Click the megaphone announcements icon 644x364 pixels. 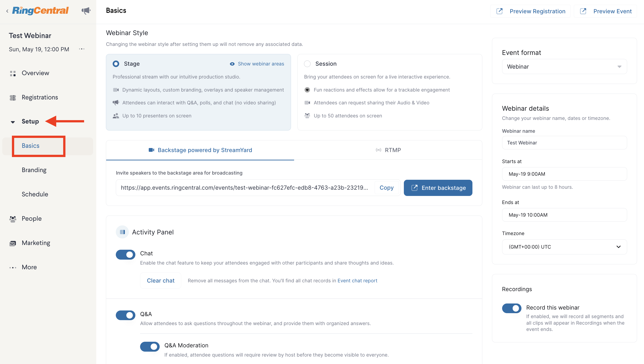point(86,11)
